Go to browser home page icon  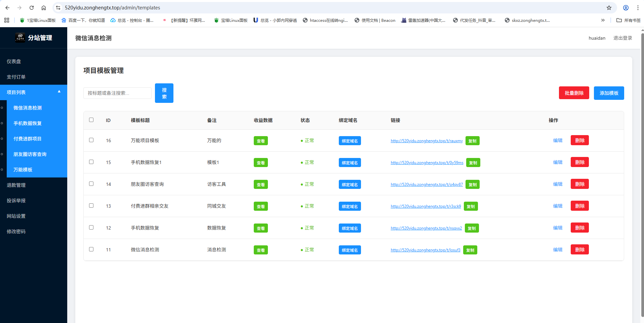[x=44, y=8]
